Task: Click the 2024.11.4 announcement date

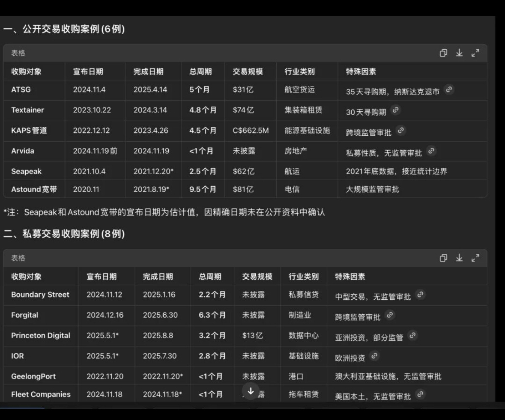Action: click(x=89, y=89)
